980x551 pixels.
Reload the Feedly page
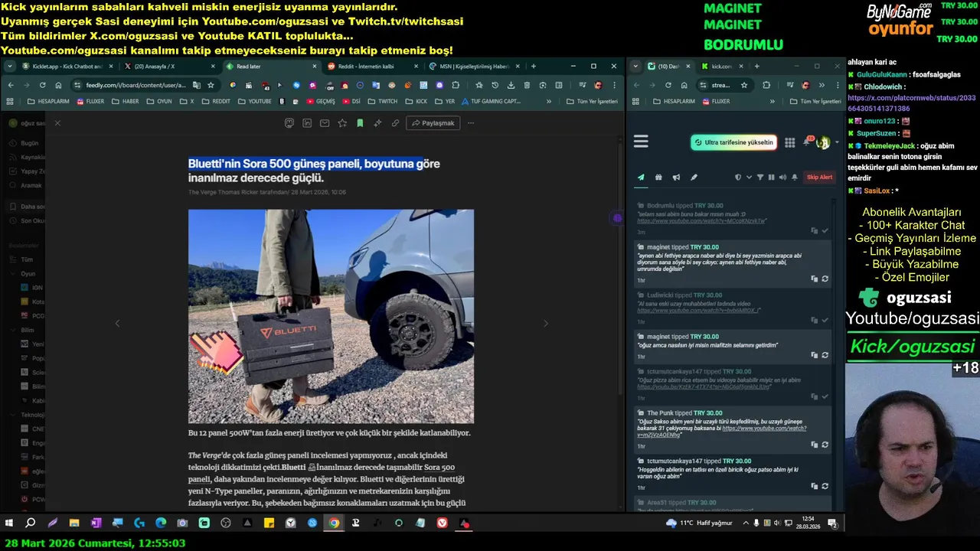[42, 85]
